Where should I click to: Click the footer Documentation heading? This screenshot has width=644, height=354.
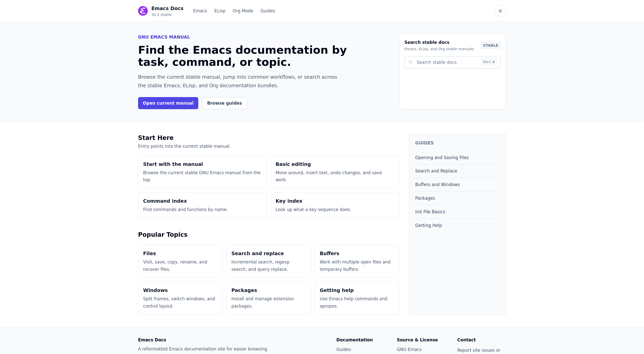[x=355, y=340]
